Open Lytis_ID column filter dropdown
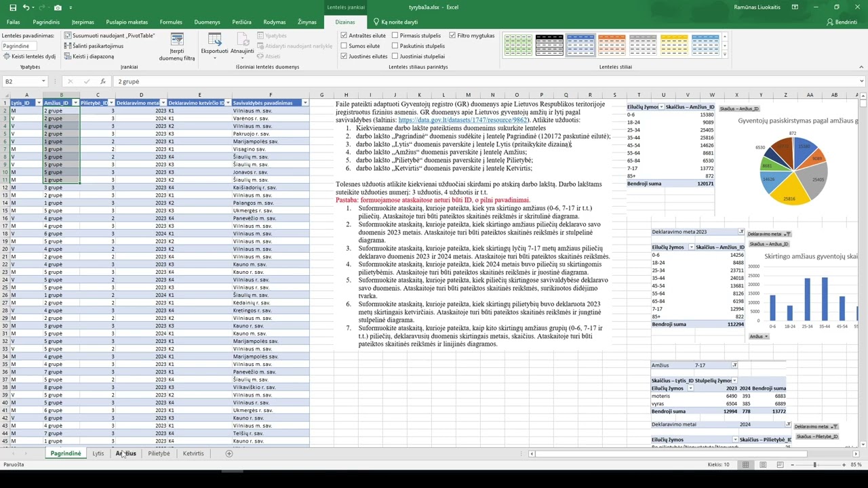This screenshot has height=488, width=868. pyautogui.click(x=39, y=103)
